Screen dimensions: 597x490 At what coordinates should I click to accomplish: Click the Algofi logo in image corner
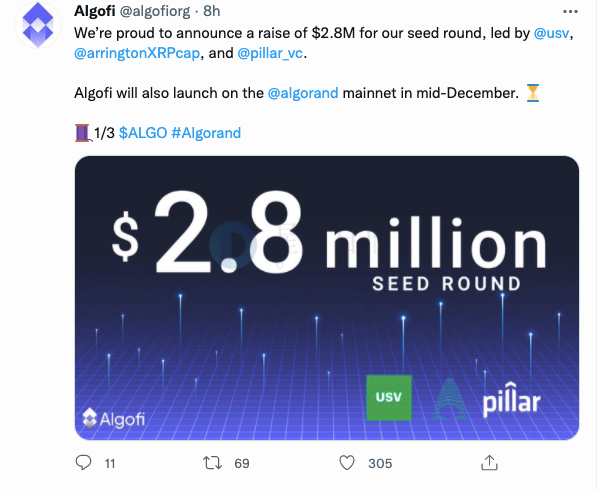point(113,419)
